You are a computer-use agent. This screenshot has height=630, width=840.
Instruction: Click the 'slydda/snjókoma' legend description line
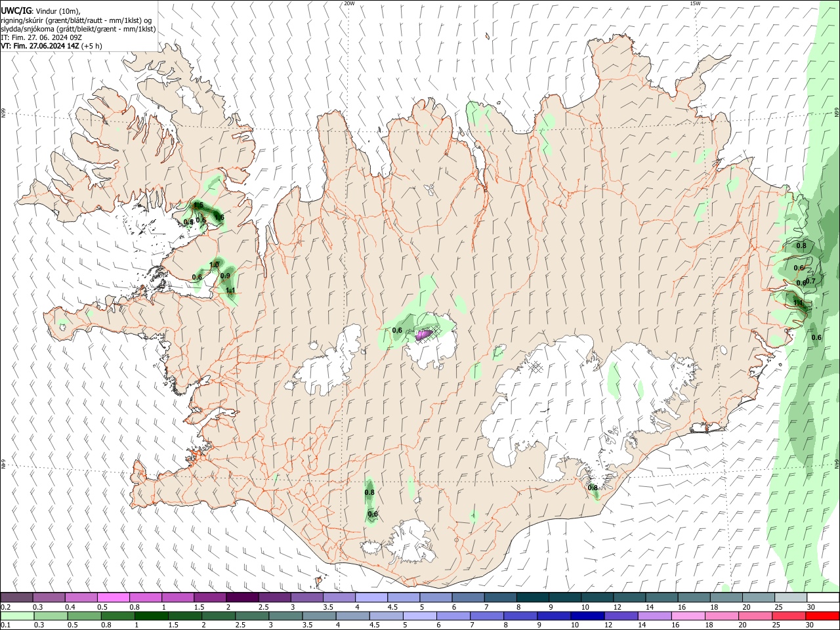pos(78,29)
